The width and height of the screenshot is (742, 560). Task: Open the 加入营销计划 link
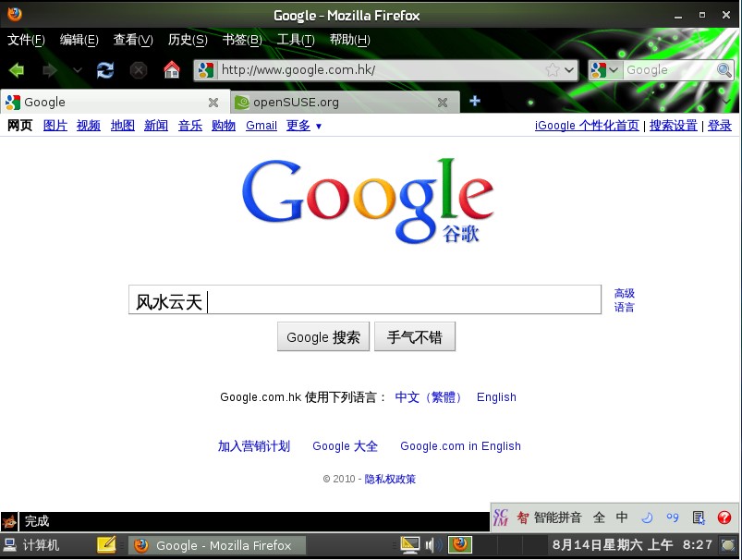tap(253, 446)
